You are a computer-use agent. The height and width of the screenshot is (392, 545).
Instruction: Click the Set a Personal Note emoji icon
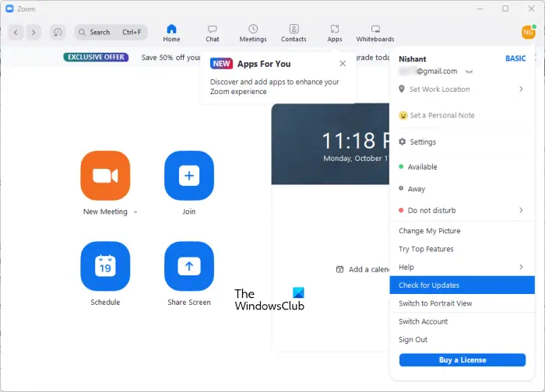coord(403,115)
